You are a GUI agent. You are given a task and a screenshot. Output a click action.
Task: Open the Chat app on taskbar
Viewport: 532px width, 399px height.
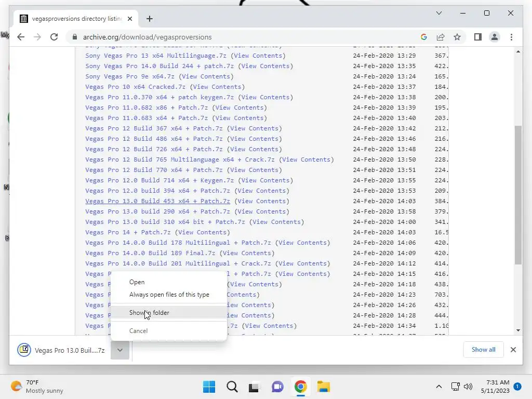[x=277, y=387]
